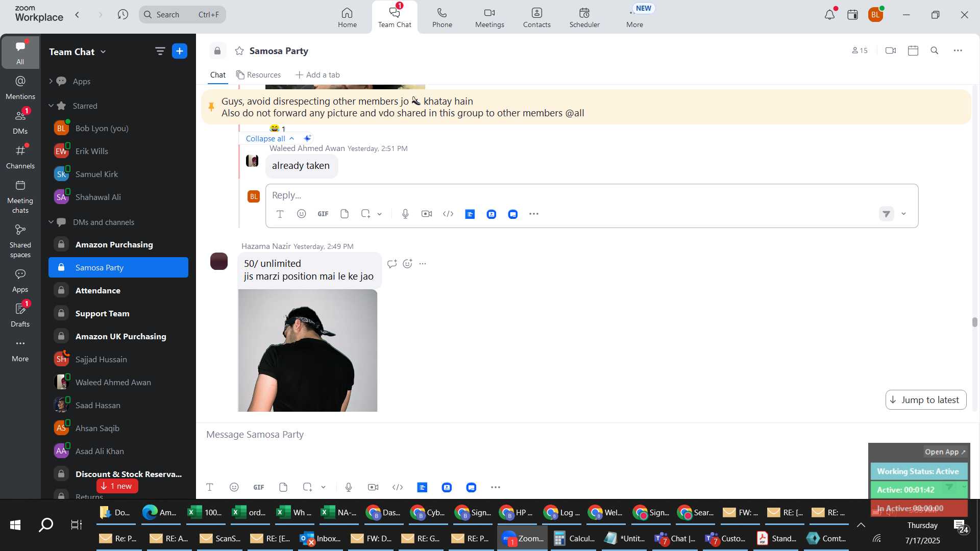This screenshot has height=551, width=980.
Task: Switch to the Meetings tab
Action: point(489,17)
